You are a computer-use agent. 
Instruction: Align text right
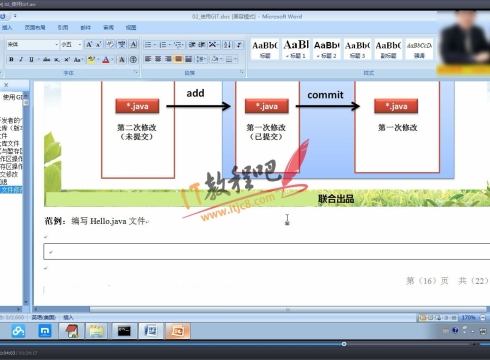(x=168, y=59)
